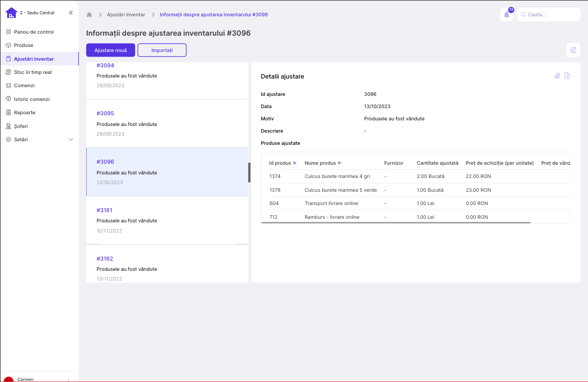Viewport: 588px width, 382px height.
Task: Expand the Setări submenu
Action: (71, 139)
